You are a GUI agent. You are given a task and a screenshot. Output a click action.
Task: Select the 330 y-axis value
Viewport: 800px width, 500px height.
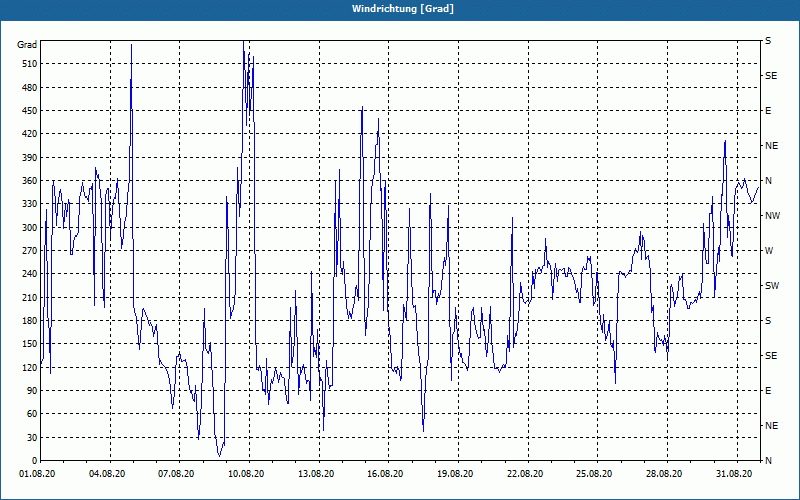pyautogui.click(x=30, y=204)
